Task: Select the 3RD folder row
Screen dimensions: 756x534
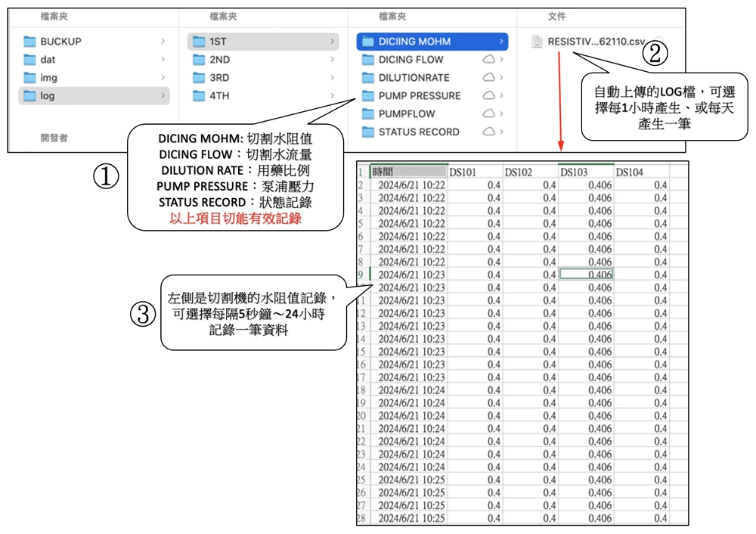Action: tap(257, 78)
